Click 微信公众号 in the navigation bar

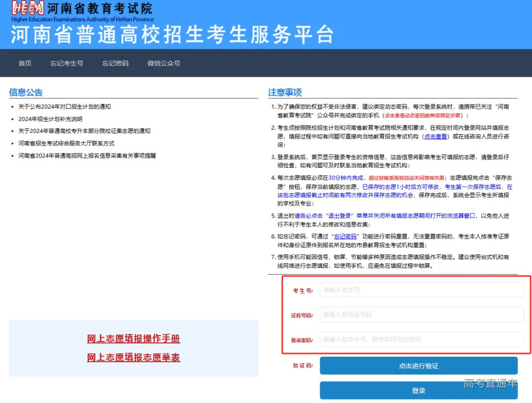click(x=163, y=63)
